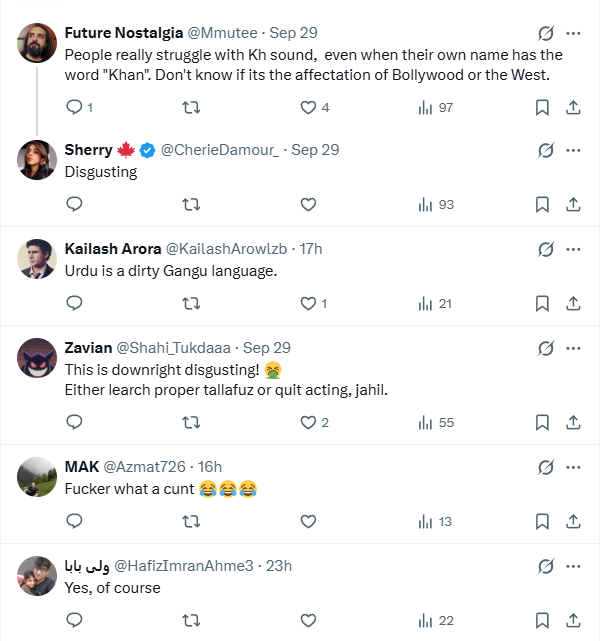
Task: Share MAK's tweet via upload icon
Action: coord(573,521)
